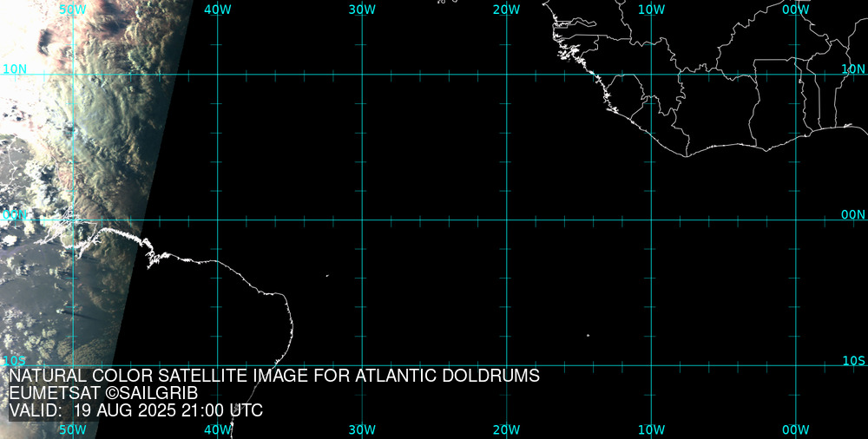Select the 00W label along the top edge

796,10
